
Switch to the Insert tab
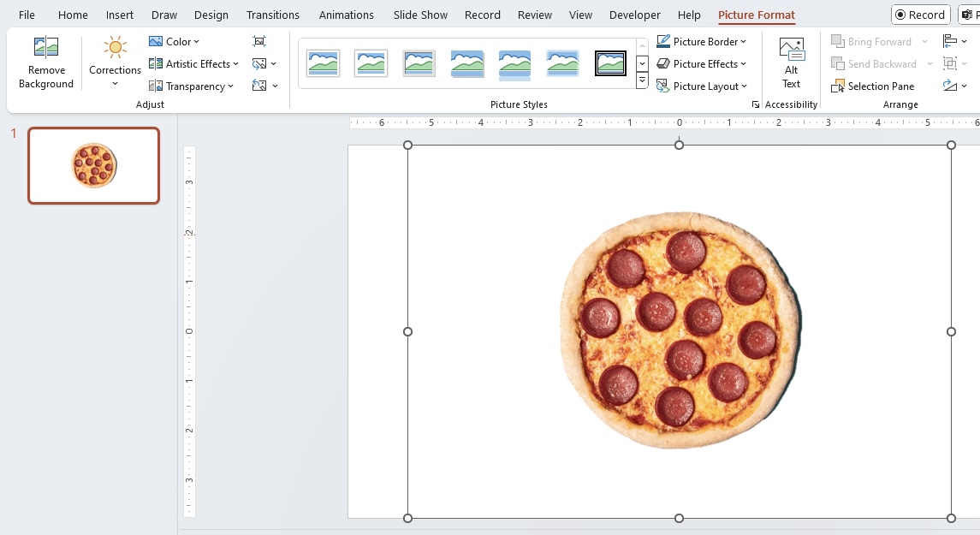(119, 15)
